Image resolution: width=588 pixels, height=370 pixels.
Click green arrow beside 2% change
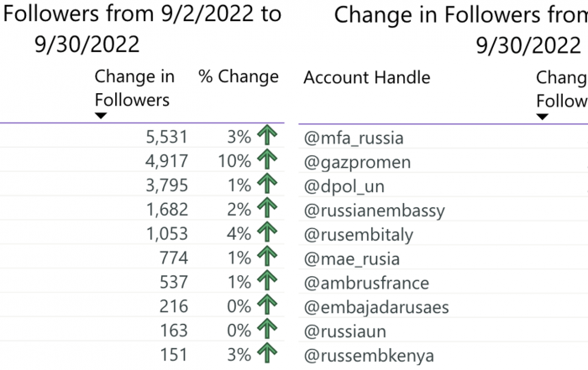click(x=267, y=207)
